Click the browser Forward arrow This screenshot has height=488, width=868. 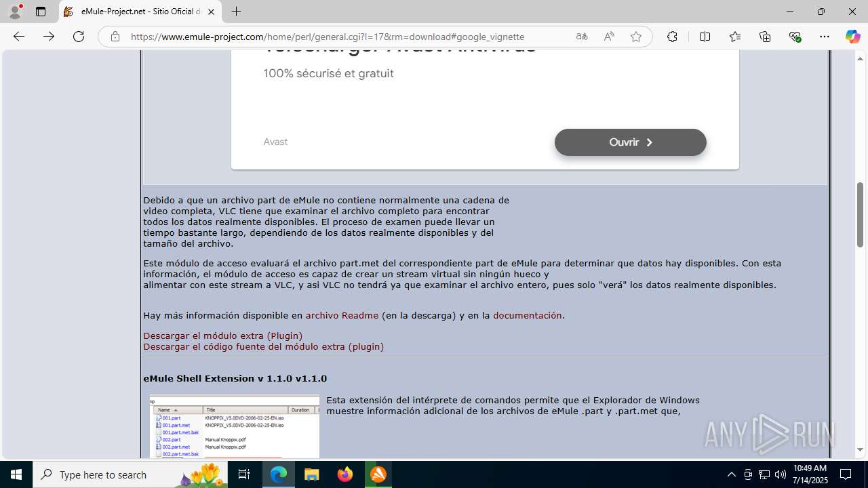49,37
